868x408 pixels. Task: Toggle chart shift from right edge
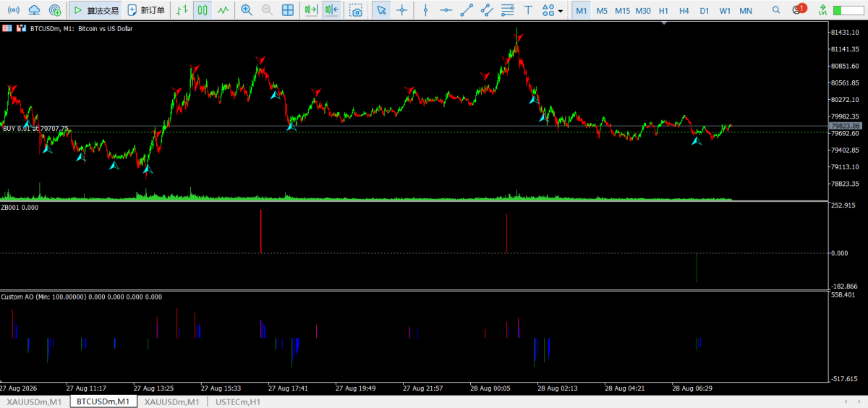click(x=331, y=10)
